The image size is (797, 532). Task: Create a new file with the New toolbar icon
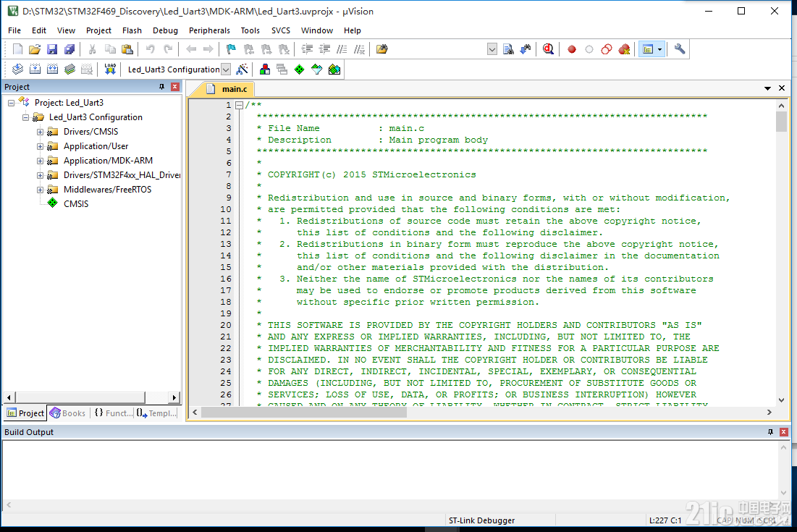17,49
